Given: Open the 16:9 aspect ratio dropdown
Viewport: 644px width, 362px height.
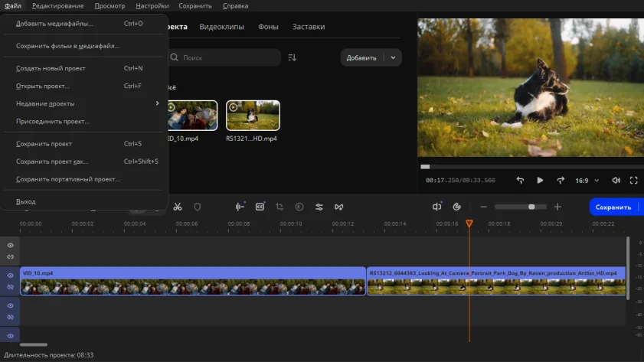Looking at the screenshot, I should coord(586,181).
